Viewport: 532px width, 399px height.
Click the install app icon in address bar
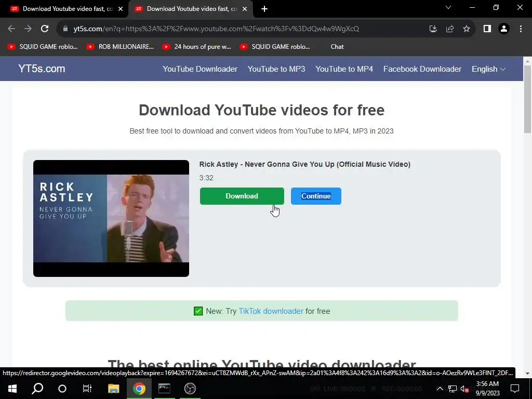(433, 29)
